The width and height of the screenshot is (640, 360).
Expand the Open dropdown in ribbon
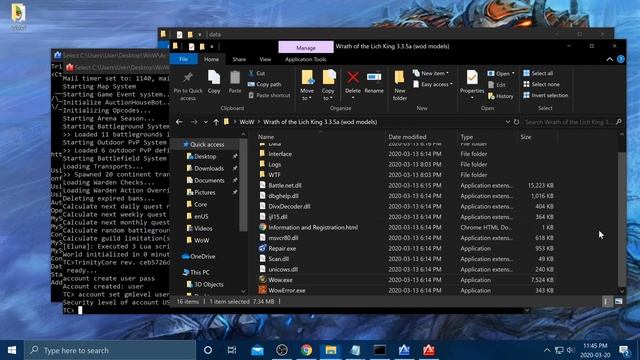[501, 73]
